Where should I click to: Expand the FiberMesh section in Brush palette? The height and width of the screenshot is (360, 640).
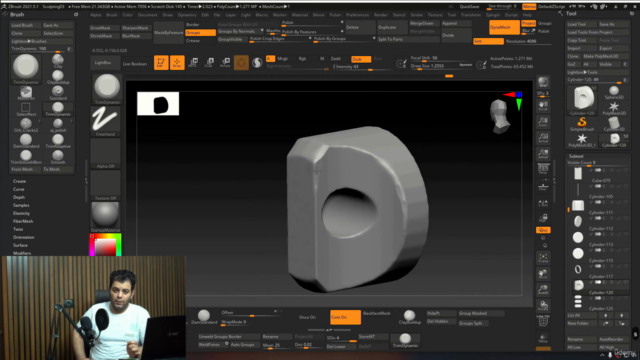click(x=23, y=221)
